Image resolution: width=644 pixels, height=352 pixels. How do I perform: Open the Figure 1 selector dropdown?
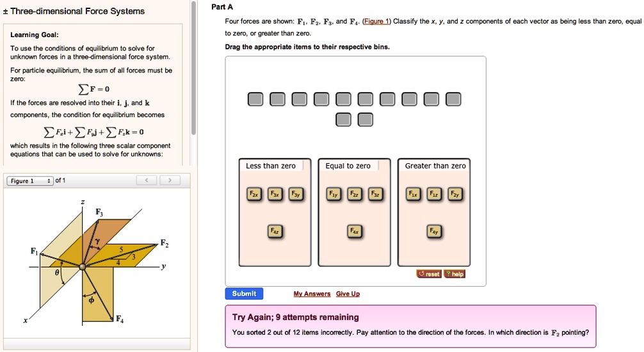click(x=30, y=181)
